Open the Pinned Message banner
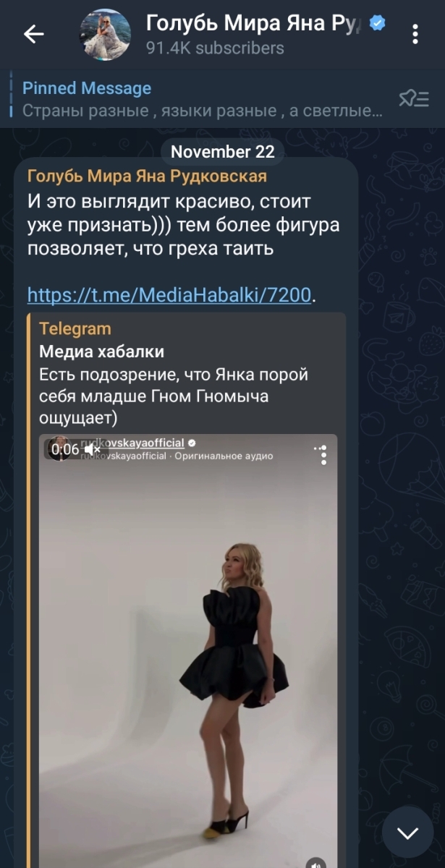The height and width of the screenshot is (868, 445). pos(203,99)
